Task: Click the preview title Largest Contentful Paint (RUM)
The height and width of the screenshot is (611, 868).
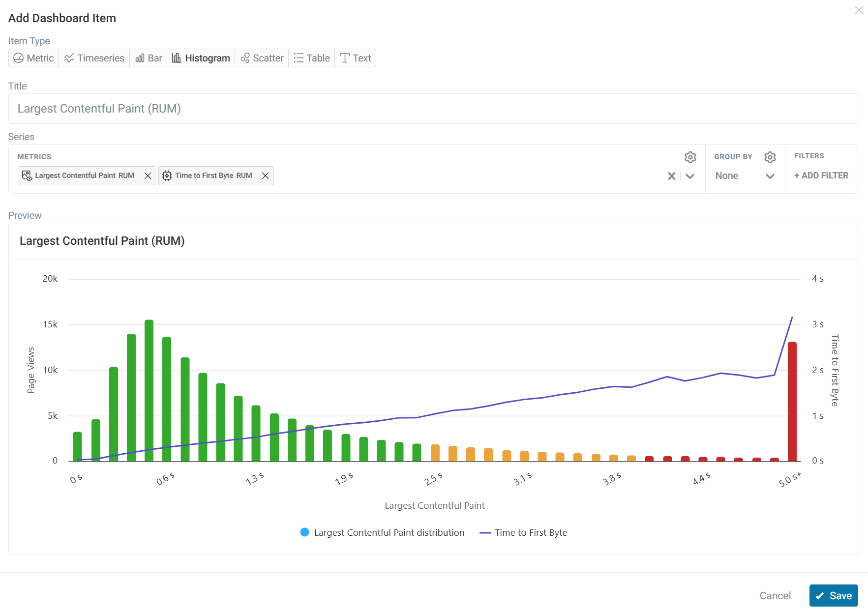Action: pyautogui.click(x=102, y=241)
